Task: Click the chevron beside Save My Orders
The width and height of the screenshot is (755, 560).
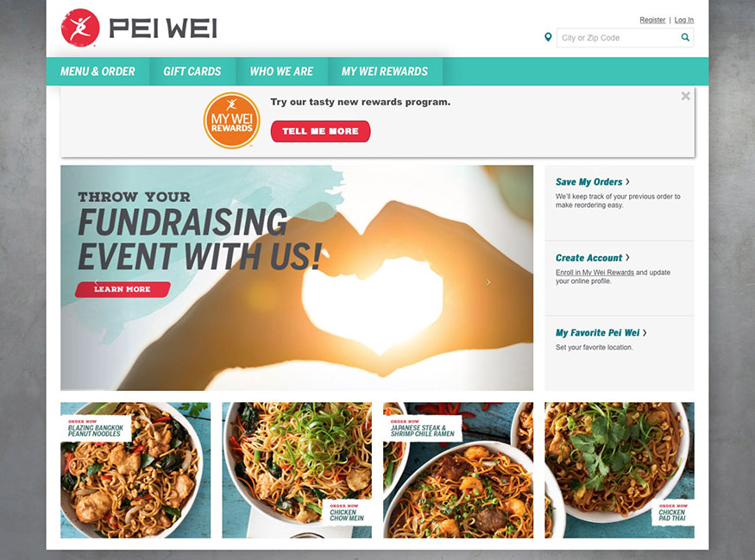Action: (x=627, y=181)
